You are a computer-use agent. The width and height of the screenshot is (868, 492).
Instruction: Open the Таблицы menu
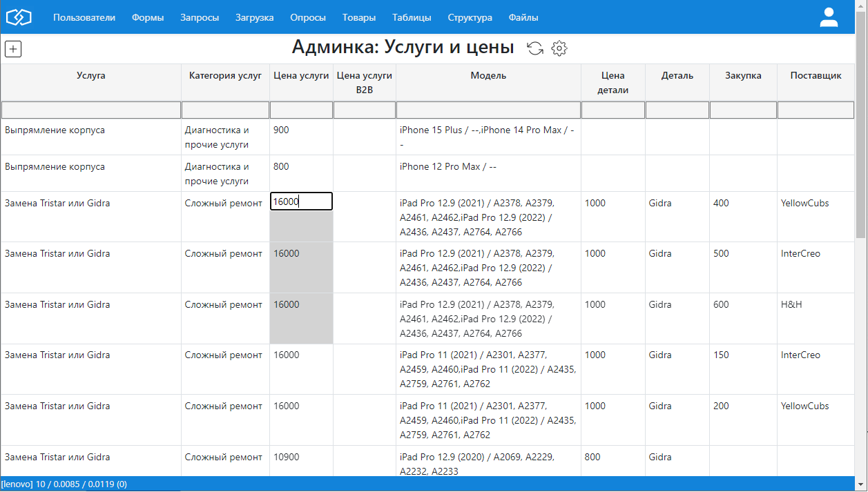412,18
